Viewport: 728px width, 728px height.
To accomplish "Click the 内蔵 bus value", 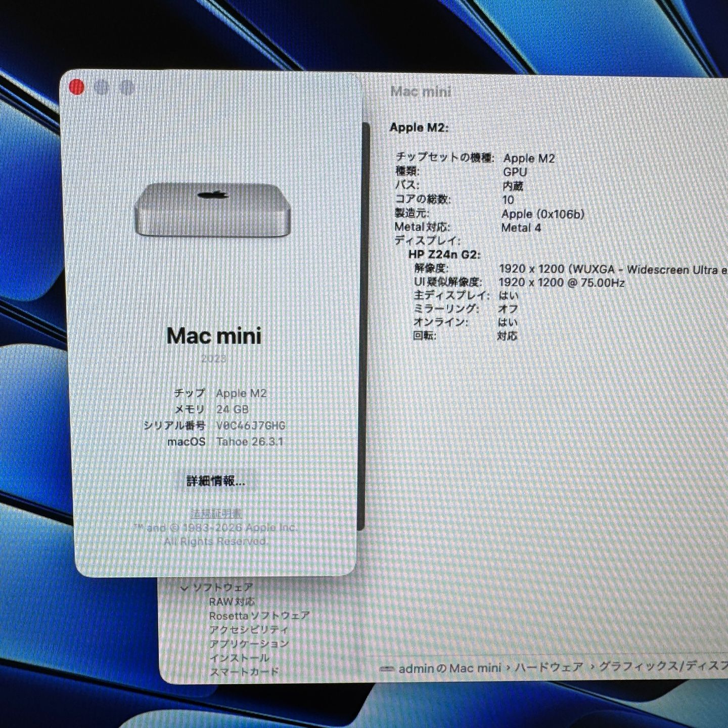I will pos(513,186).
